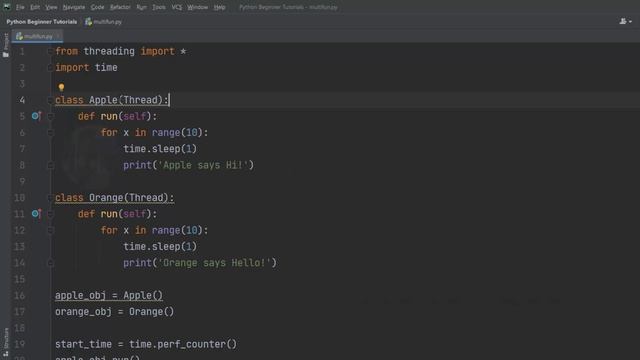Click the fold end marker on line 8

(50, 165)
